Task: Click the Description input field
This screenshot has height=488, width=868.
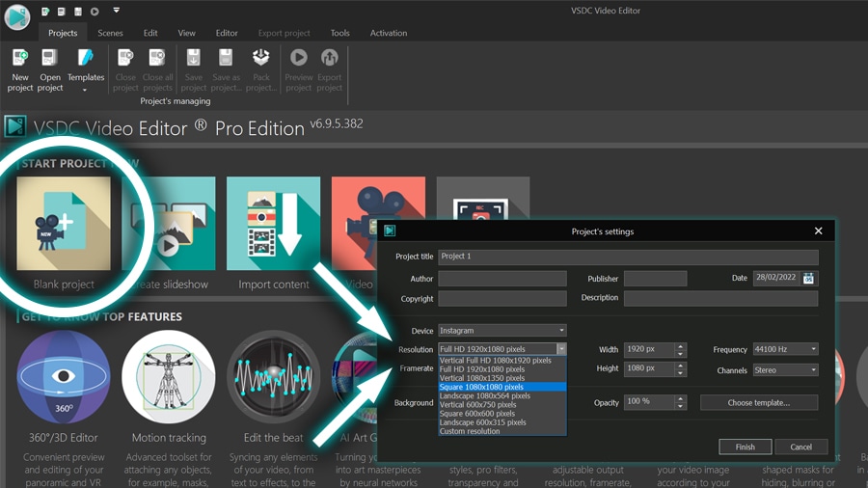Action: click(720, 299)
